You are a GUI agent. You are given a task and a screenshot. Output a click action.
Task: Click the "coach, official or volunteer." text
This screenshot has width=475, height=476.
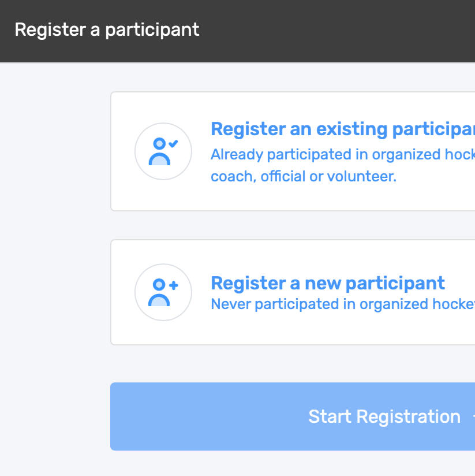[x=304, y=176]
